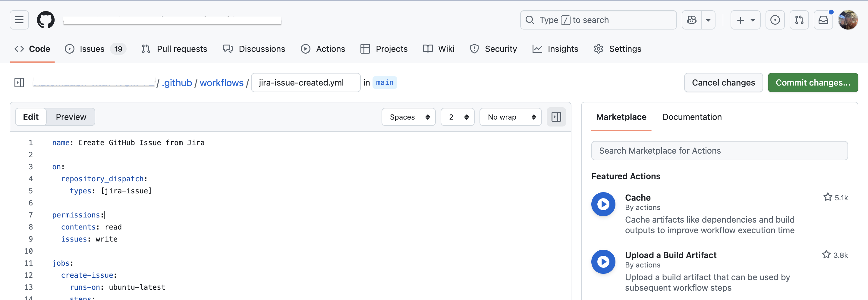The height and width of the screenshot is (300, 868).
Task: Click Commit changes button
Action: [813, 83]
